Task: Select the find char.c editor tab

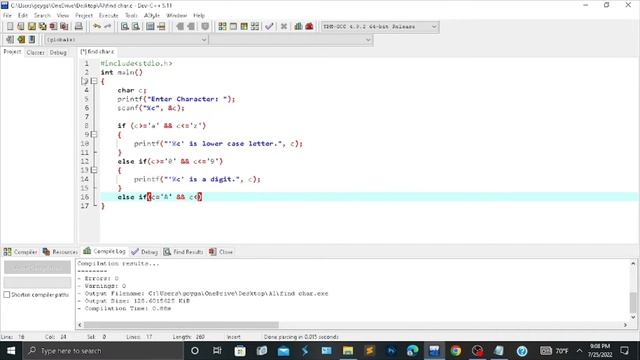Action: 97,52
